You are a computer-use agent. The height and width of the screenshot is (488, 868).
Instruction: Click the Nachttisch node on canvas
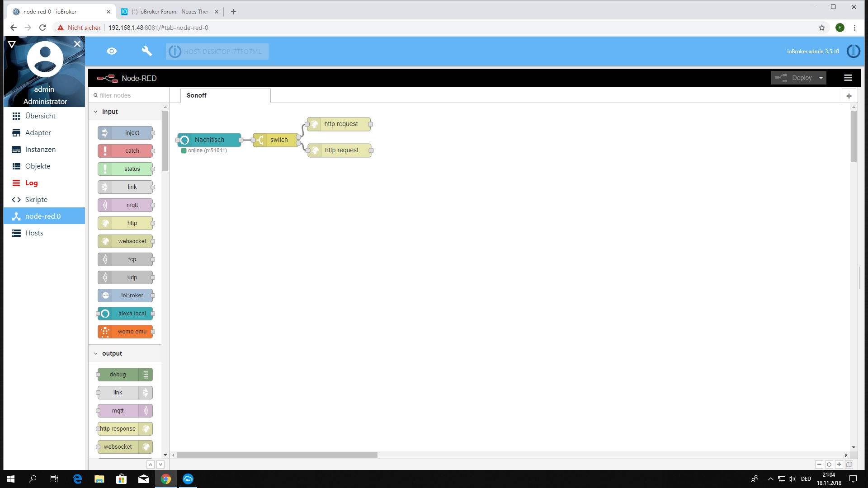click(x=209, y=140)
